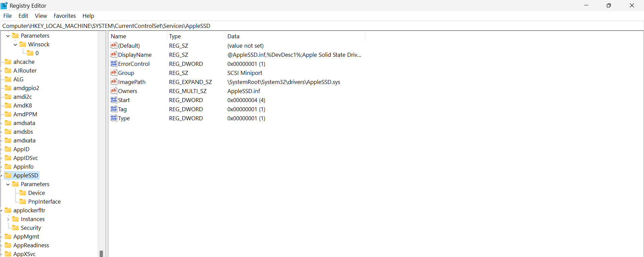This screenshot has height=257, width=644.
Task: Select the Start DWORD value icon
Action: pos(114,100)
